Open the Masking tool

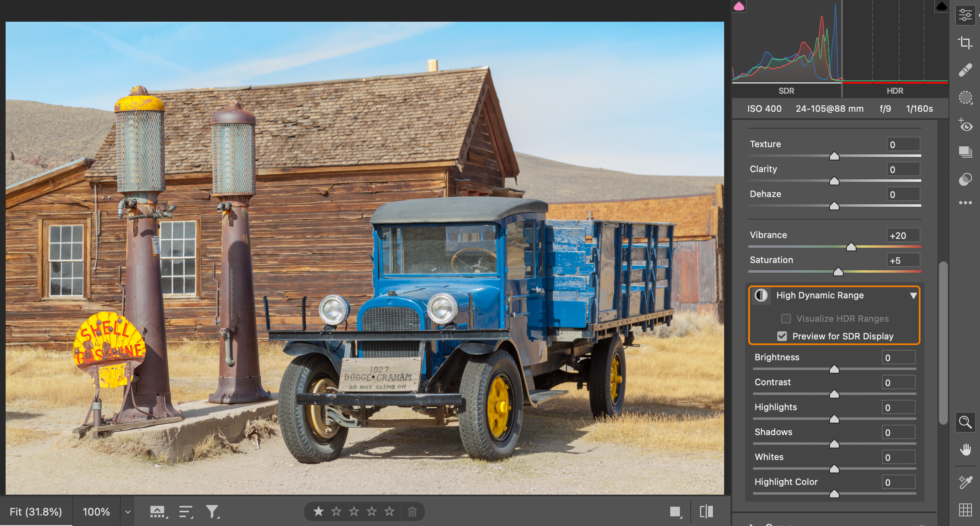coord(965,97)
